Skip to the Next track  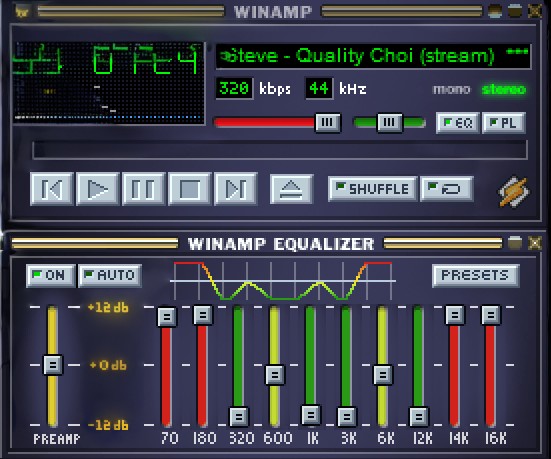tap(236, 189)
